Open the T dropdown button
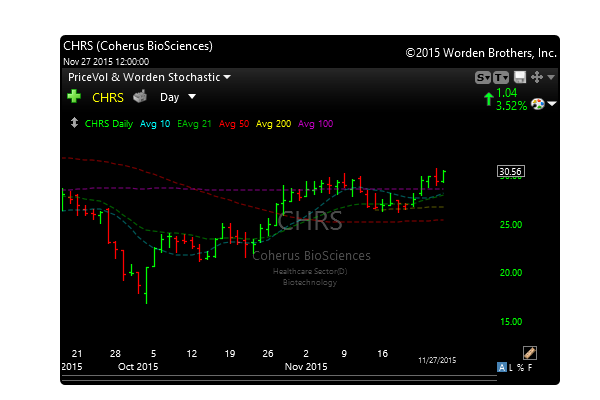This screenshot has width=600, height=400. (x=501, y=78)
